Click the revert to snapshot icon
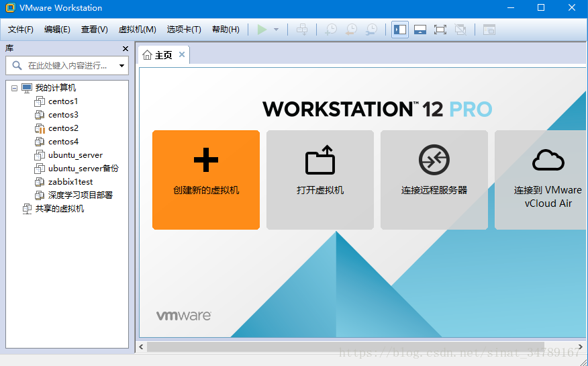The height and width of the screenshot is (366, 588). pos(351,30)
